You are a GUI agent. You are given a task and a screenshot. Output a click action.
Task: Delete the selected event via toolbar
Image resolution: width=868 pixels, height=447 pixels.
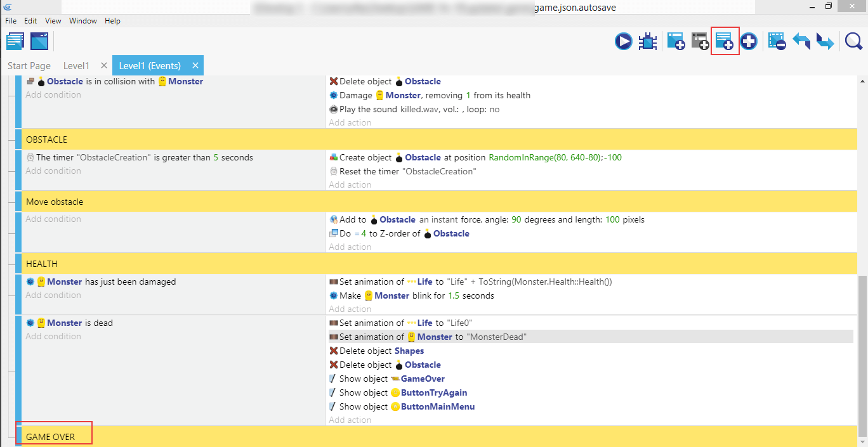pos(777,42)
